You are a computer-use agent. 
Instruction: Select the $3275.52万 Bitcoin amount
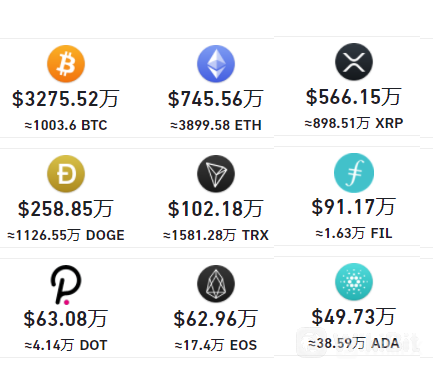coord(66,99)
